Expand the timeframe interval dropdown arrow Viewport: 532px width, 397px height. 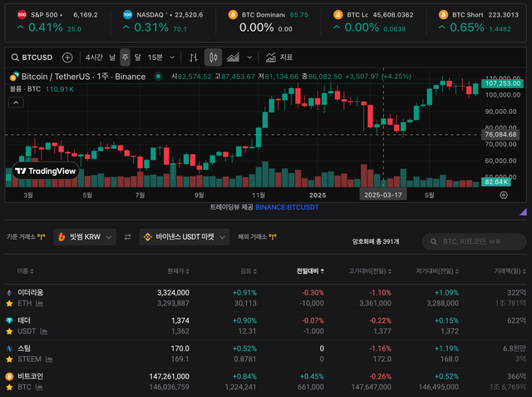172,57
